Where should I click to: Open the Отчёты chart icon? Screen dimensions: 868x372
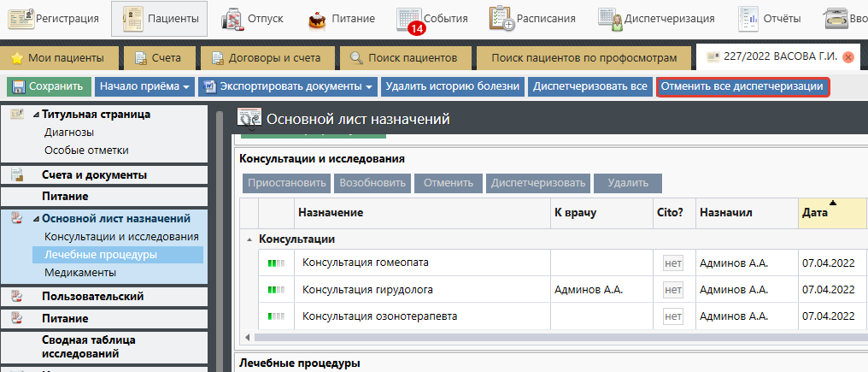coord(750,18)
